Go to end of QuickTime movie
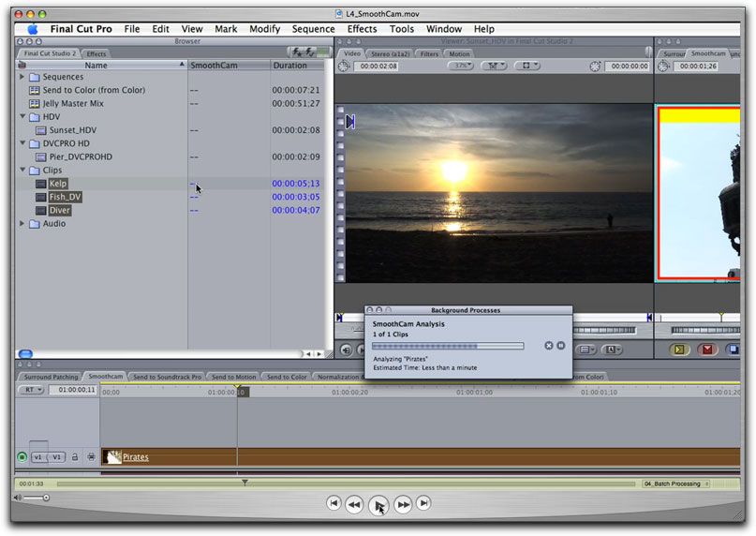Screen dimensions: 756x536 423,503
